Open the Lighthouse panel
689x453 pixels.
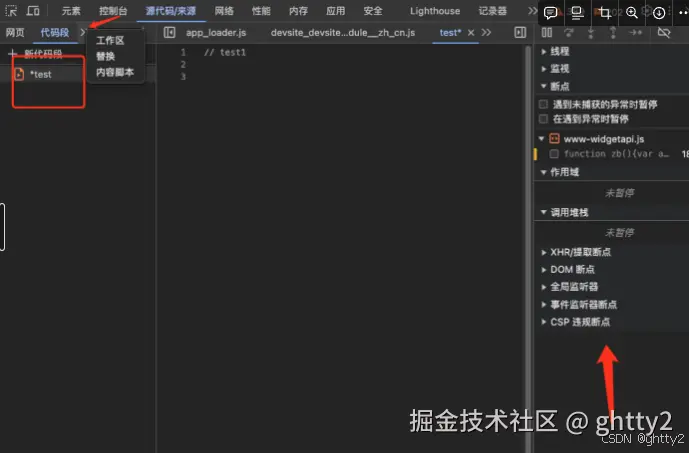(x=435, y=11)
